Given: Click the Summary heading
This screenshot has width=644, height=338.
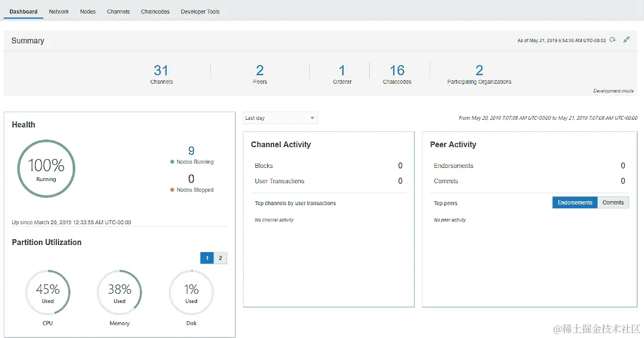Looking at the screenshot, I should (27, 40).
